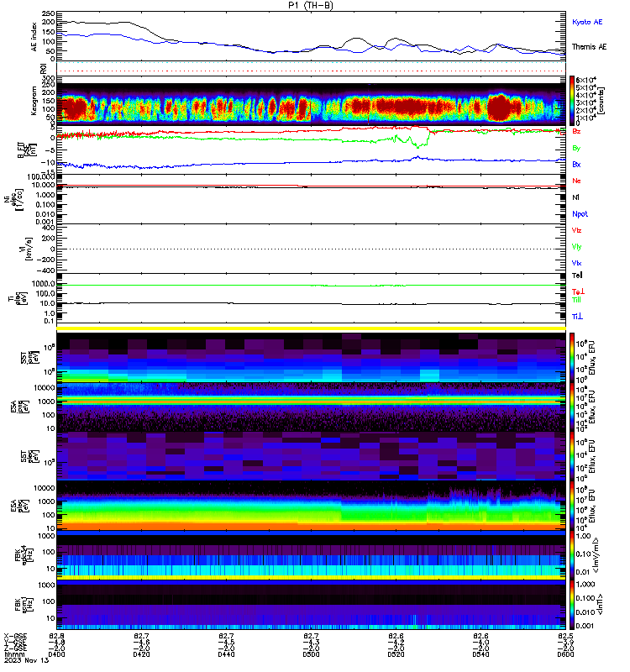630x672 pixels.
Task: Select the 0500 time tick label
Action: pos(311,654)
